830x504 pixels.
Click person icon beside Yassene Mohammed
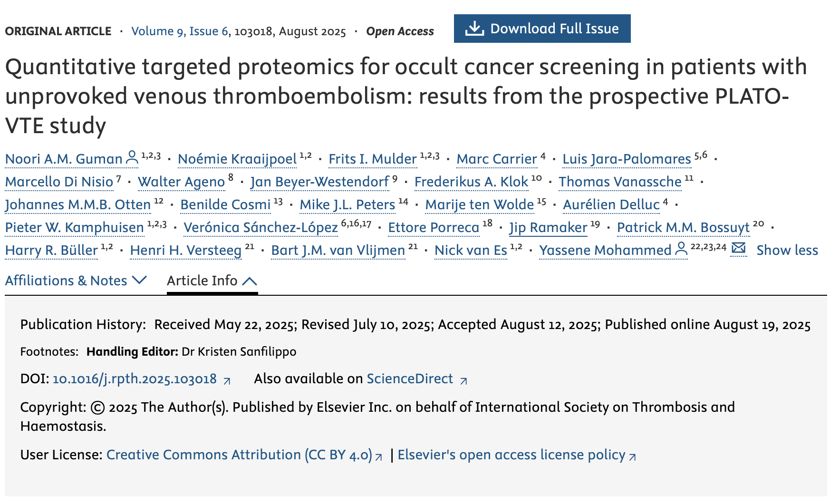click(681, 249)
